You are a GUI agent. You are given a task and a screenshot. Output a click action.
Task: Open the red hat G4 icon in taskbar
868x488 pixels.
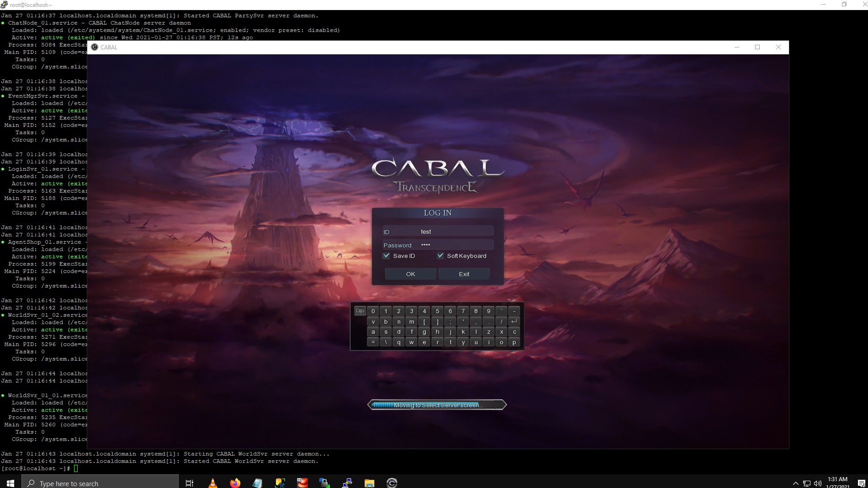point(302,483)
